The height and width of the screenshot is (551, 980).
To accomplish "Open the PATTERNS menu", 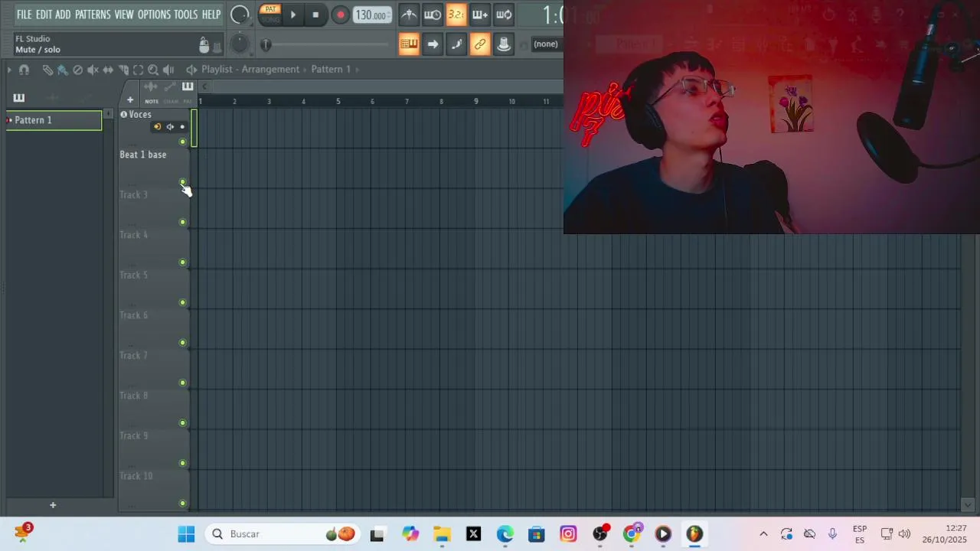I will (x=93, y=15).
